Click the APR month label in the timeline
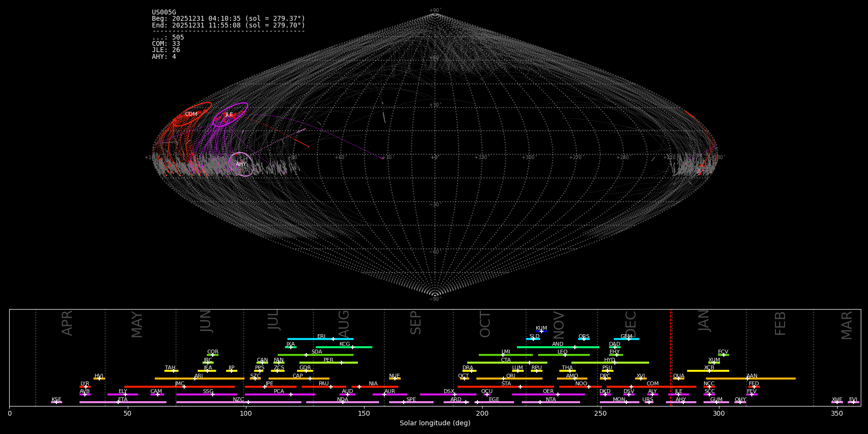 [68, 323]
